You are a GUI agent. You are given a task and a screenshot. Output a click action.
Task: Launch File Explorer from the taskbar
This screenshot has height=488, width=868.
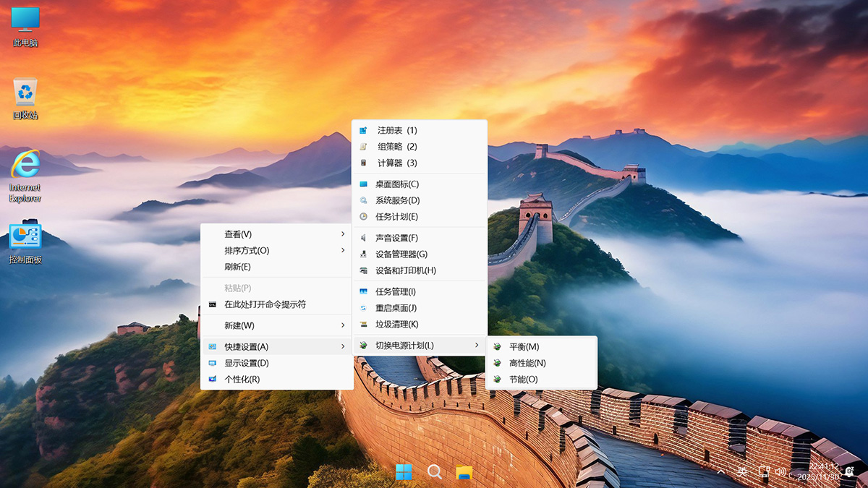click(463, 472)
